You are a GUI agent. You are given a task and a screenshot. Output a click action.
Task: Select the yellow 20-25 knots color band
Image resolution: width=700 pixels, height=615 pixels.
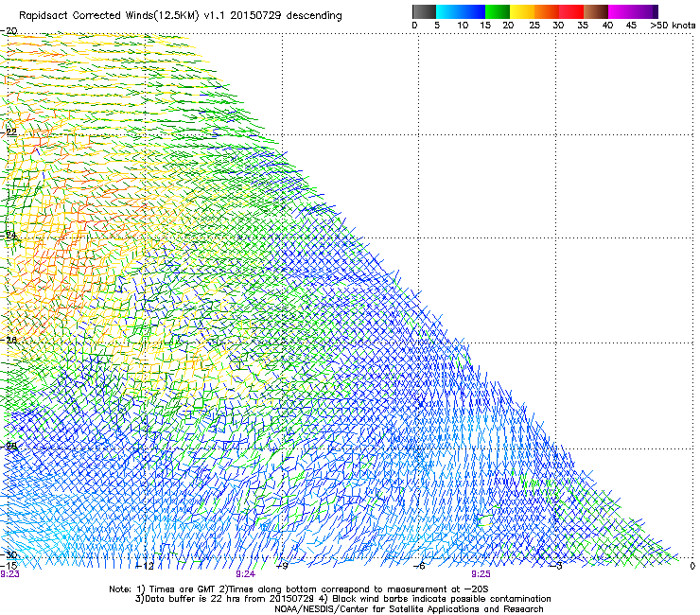(522, 11)
